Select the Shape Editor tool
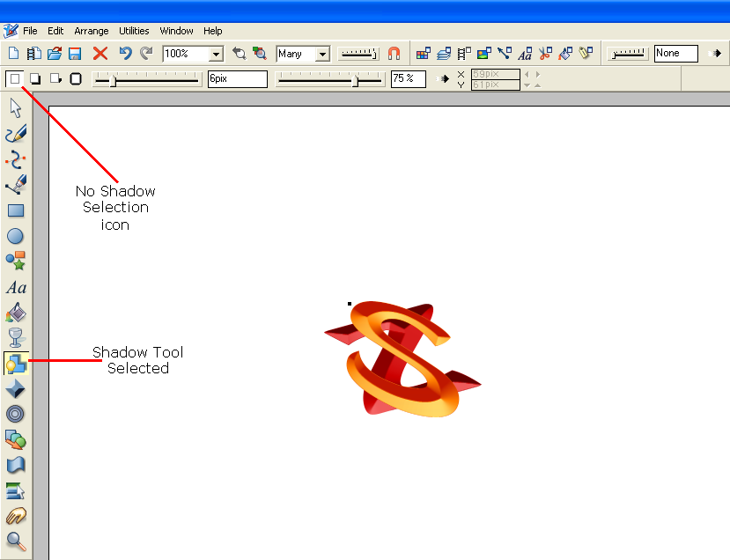This screenshot has height=560, width=730. pyautogui.click(x=16, y=159)
